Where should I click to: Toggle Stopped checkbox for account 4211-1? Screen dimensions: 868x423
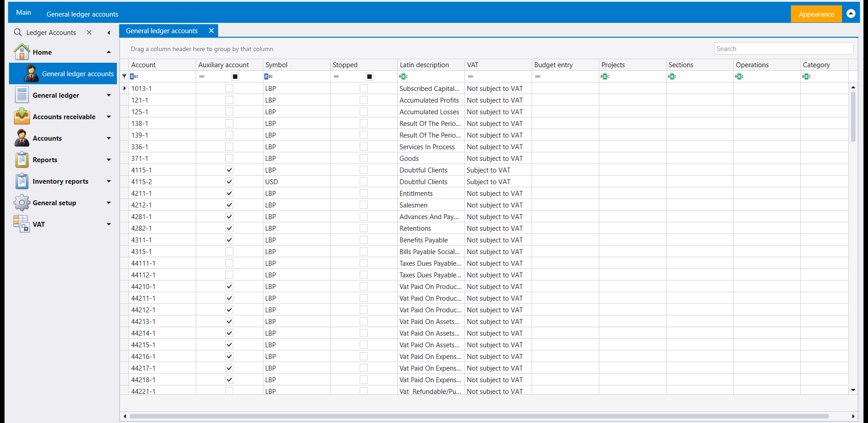click(364, 193)
